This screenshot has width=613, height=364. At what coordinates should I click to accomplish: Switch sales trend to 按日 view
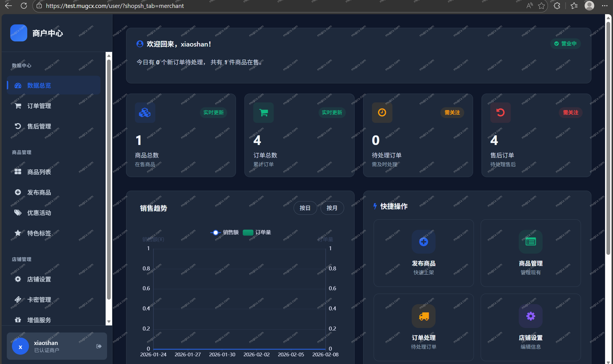click(x=305, y=208)
